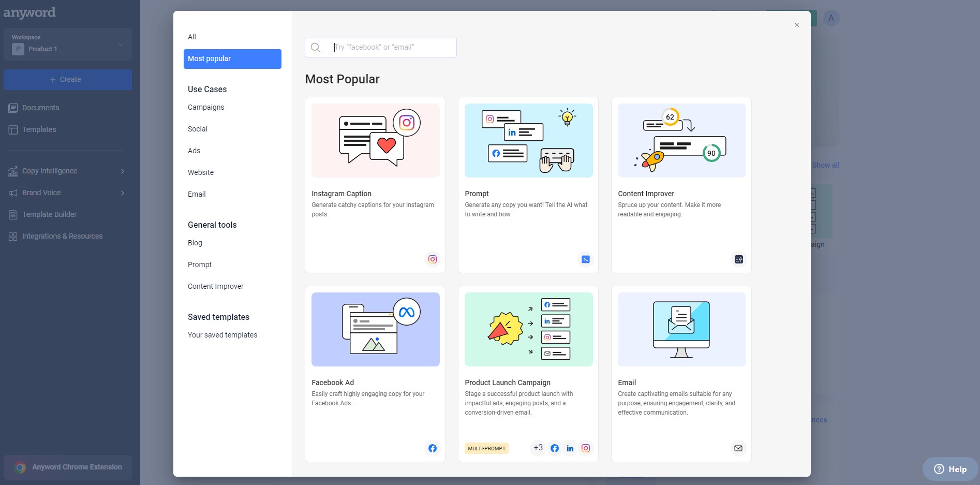Open the Anyword Chrome Extension link

pos(68,467)
